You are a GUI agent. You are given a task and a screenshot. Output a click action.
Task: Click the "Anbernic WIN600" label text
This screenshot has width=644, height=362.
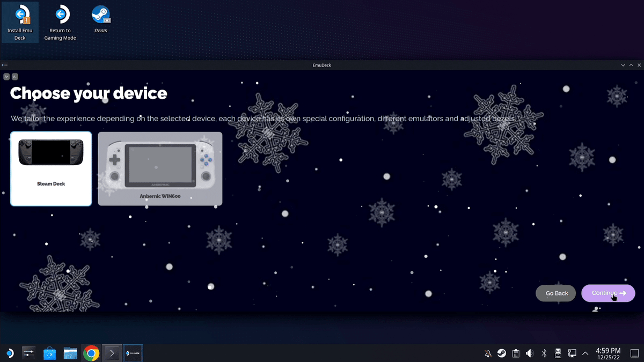click(160, 196)
